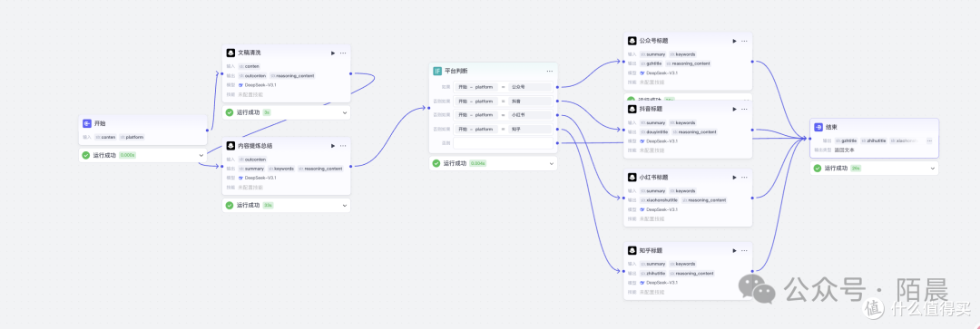Click the empty 否则 else field
The width and height of the screenshot is (980, 329).
503,143
